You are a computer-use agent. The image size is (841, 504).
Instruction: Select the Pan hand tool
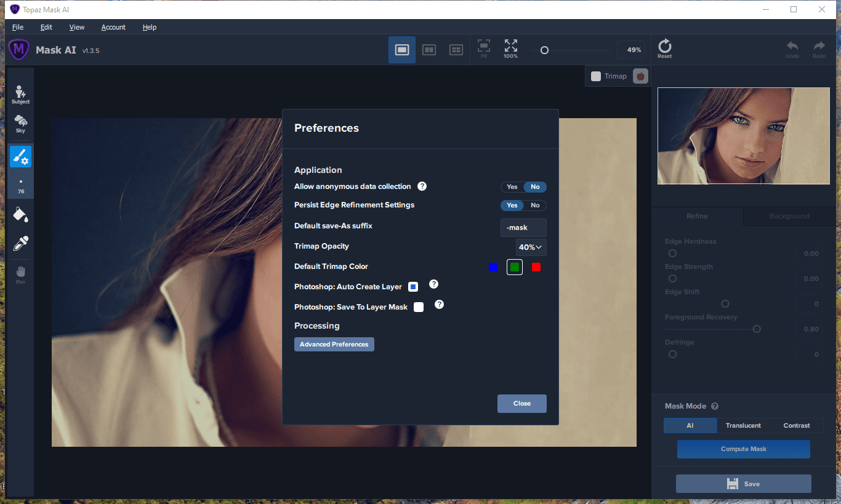click(20, 274)
